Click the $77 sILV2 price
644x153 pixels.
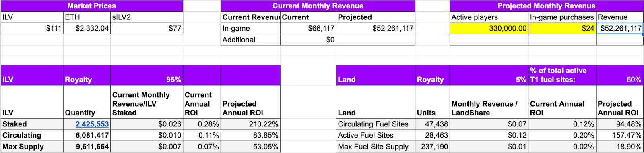point(147,28)
